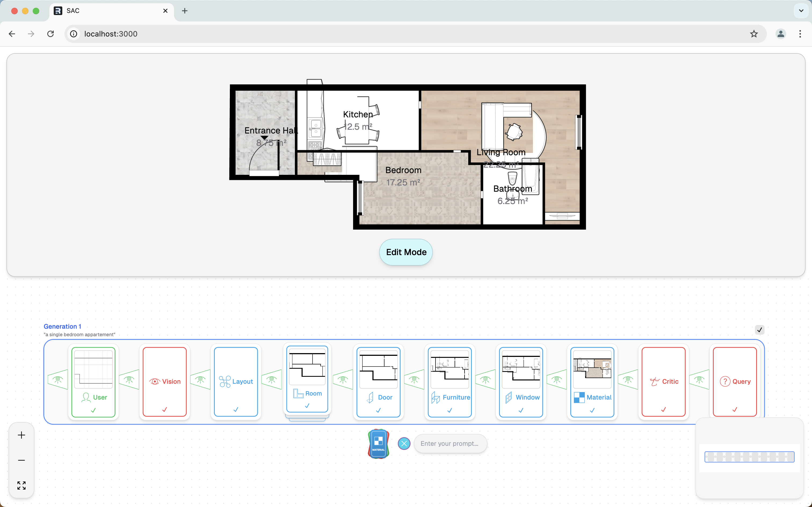The height and width of the screenshot is (507, 812).
Task: Toggle eye icon between Material and Critic
Action: pyautogui.click(x=628, y=380)
